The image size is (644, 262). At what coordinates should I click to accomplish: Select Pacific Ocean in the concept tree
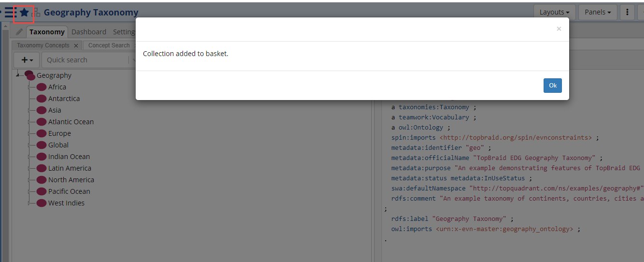69,191
